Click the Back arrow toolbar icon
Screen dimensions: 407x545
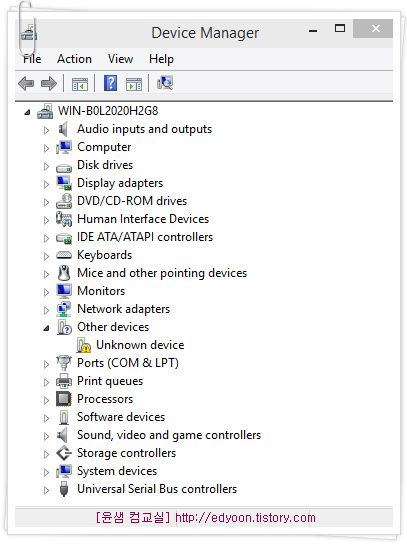(26, 83)
